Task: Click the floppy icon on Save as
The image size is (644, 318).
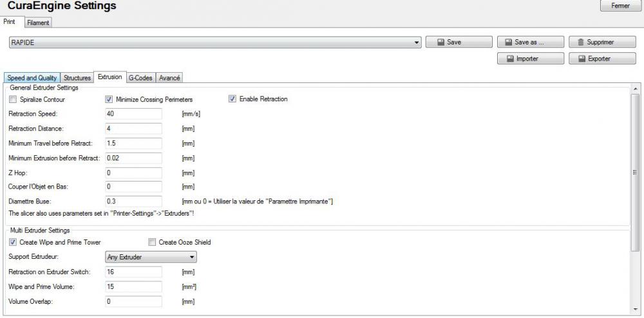Action: pos(508,42)
